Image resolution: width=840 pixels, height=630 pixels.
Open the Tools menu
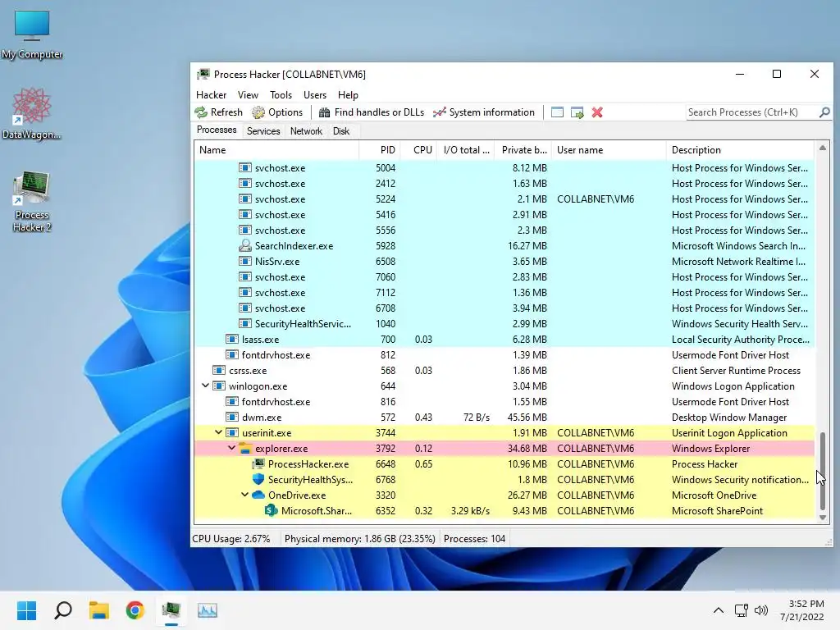(x=281, y=95)
